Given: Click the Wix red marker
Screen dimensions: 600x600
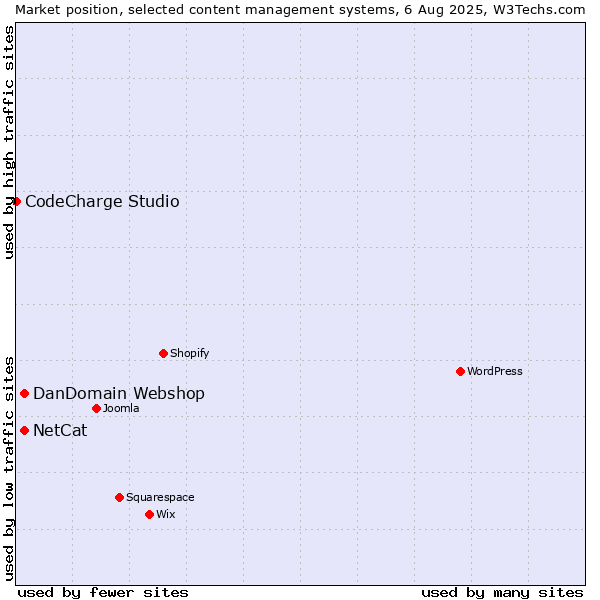Looking at the screenshot, I should (x=150, y=515).
